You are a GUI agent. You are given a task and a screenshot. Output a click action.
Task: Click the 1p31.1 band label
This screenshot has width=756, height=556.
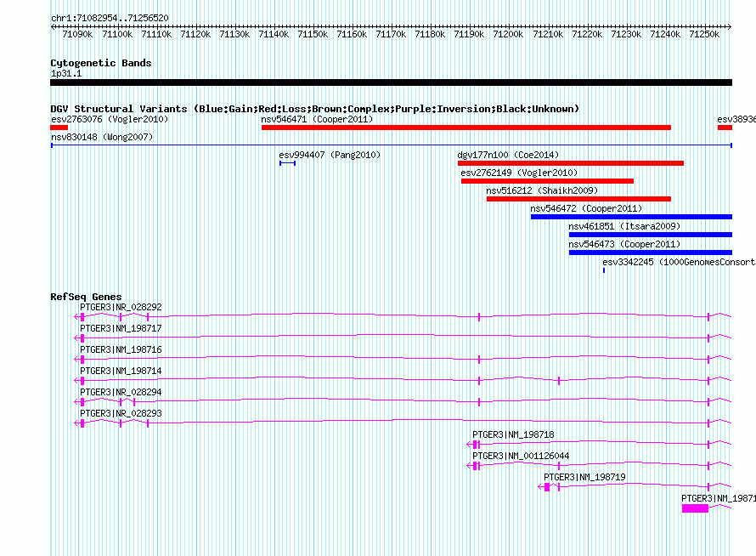tap(66, 73)
